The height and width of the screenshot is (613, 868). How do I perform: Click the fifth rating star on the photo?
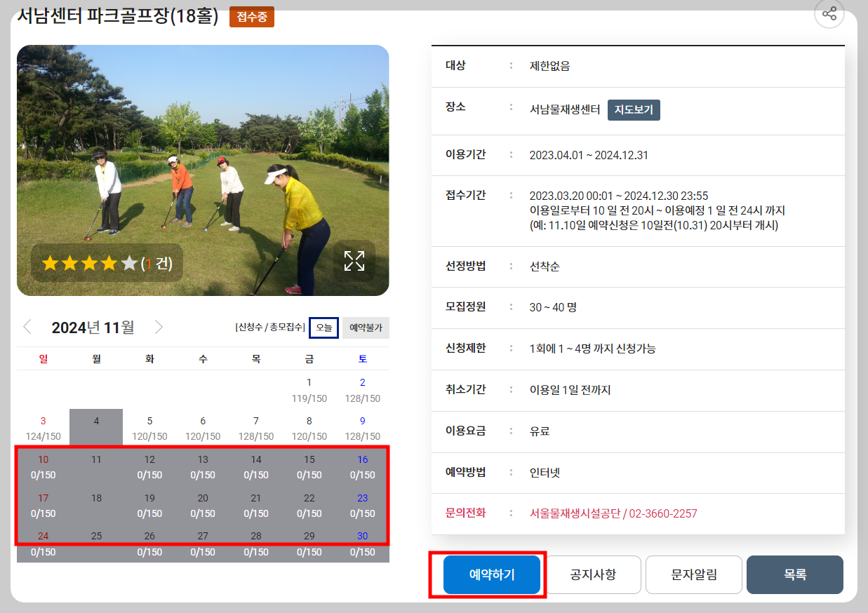pyautogui.click(x=128, y=262)
